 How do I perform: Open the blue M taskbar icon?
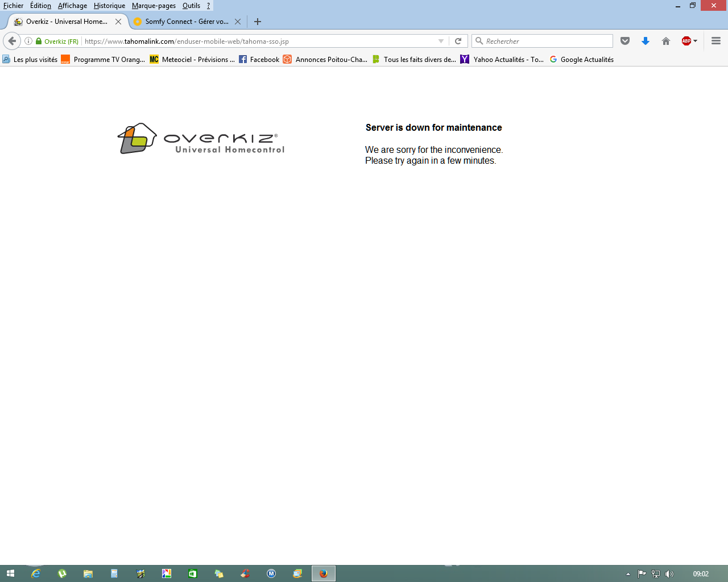pyautogui.click(x=271, y=573)
